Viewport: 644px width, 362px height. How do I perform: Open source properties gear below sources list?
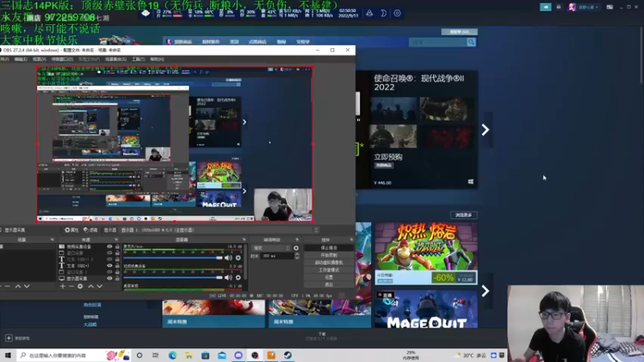tap(80, 286)
